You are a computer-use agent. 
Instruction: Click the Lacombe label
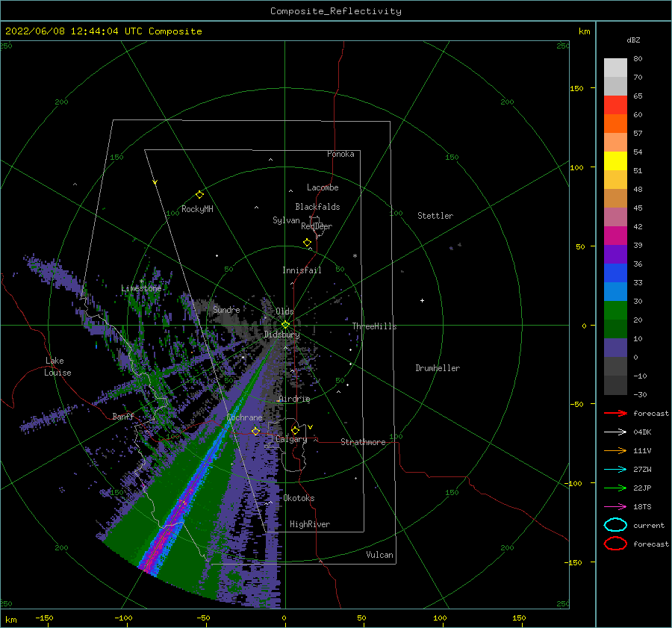click(323, 187)
